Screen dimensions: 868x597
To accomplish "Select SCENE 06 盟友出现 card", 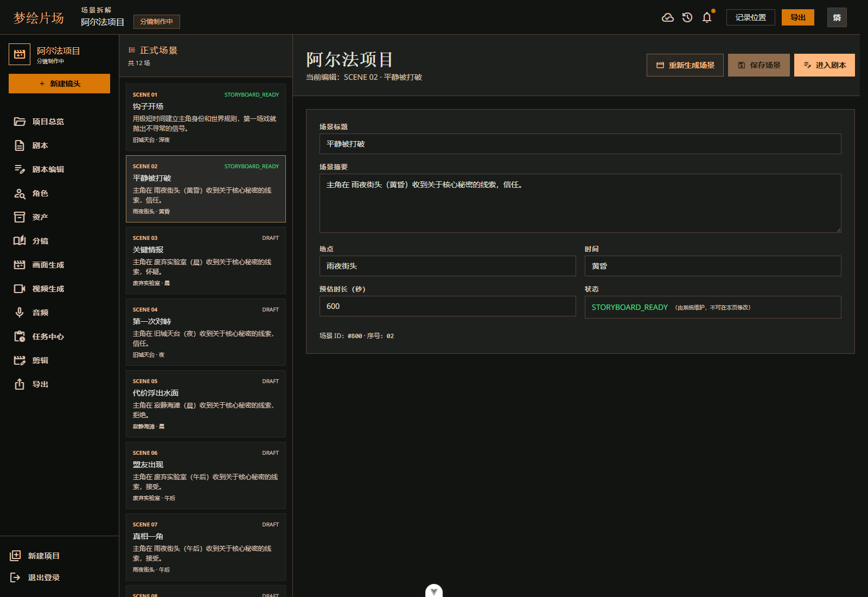I will [x=206, y=475].
